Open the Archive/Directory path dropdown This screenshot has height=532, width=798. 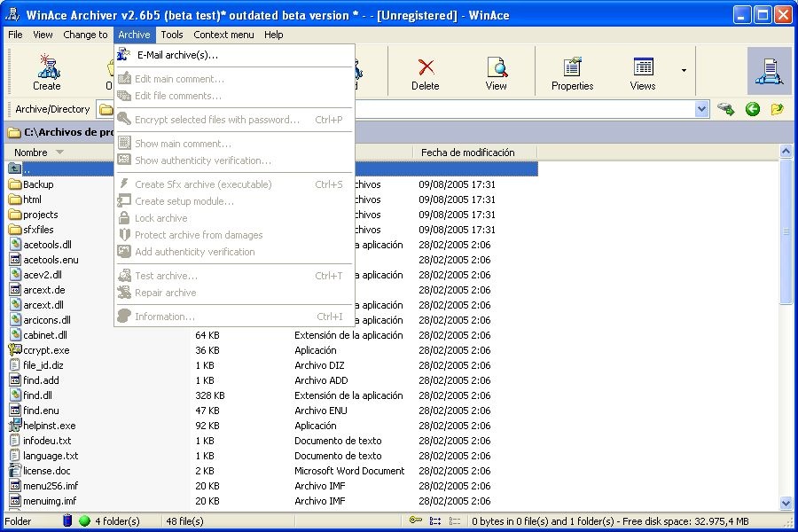[x=702, y=109]
